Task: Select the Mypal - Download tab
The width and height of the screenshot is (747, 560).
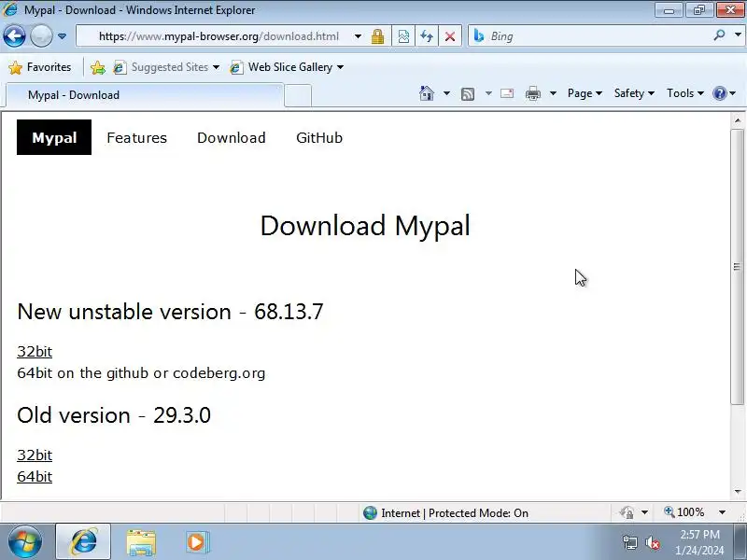Action: (x=145, y=95)
